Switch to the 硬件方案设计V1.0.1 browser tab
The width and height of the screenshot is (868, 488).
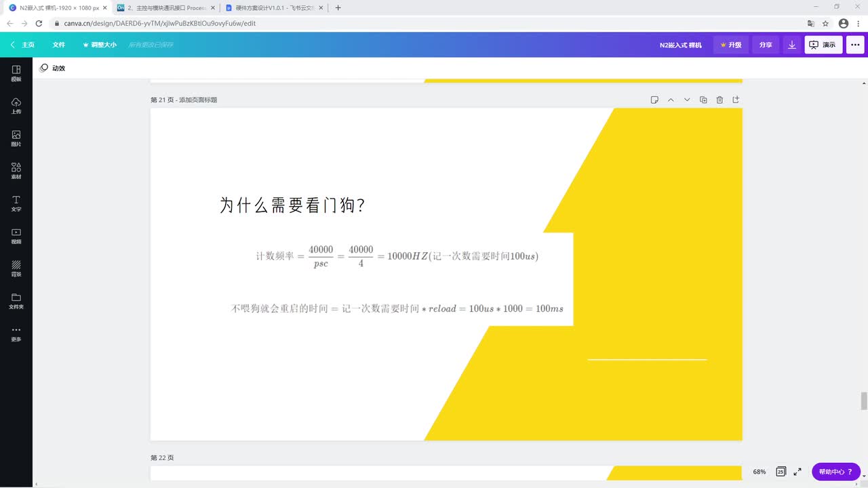[x=274, y=8]
